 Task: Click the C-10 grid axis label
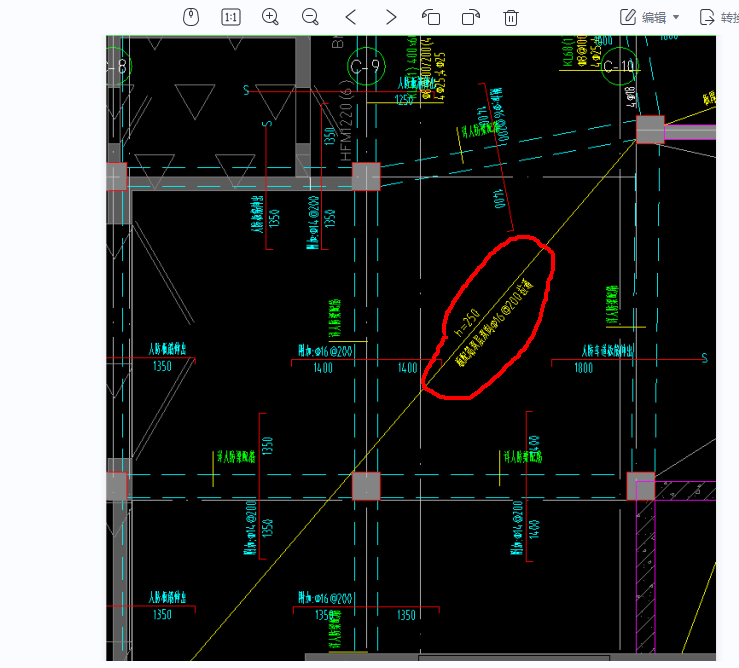coord(619,66)
